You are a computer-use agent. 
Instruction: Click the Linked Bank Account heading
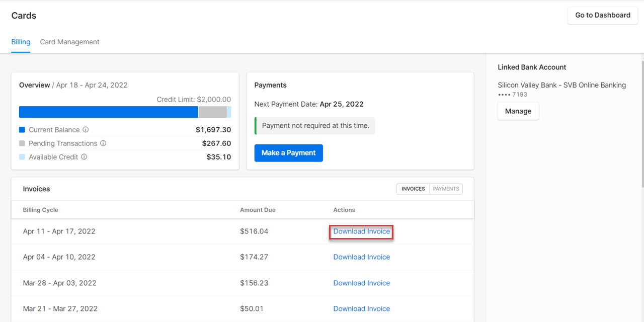[x=532, y=67]
